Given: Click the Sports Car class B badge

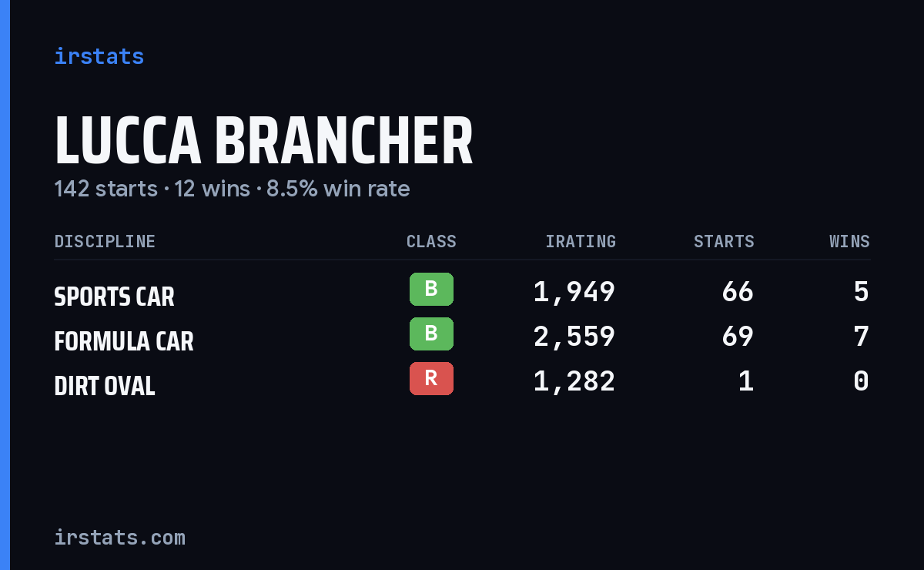Looking at the screenshot, I should (431, 289).
